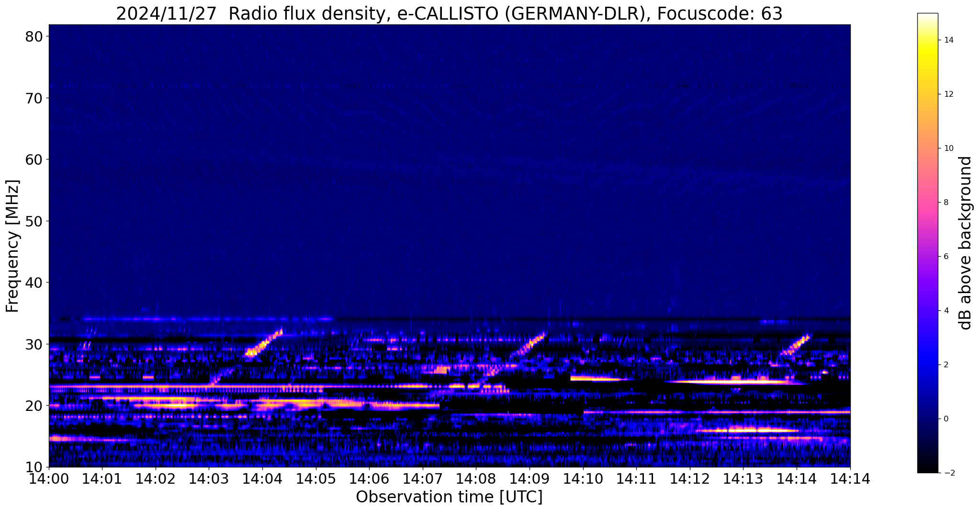Click the "Frequency [MHz]" axis label
This screenshot has height=511, width=980.
(x=12, y=246)
